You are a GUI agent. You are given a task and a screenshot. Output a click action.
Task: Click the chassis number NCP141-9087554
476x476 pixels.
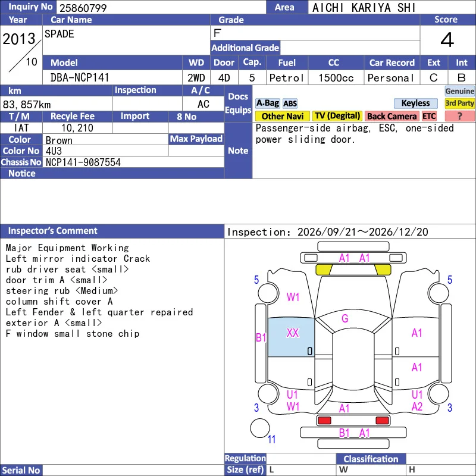83,162
